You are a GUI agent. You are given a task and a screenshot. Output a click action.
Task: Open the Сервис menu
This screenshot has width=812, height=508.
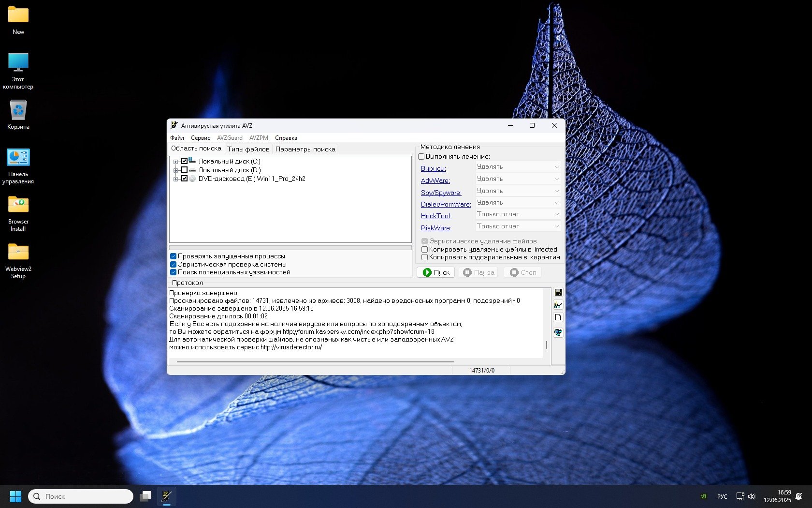click(x=200, y=138)
